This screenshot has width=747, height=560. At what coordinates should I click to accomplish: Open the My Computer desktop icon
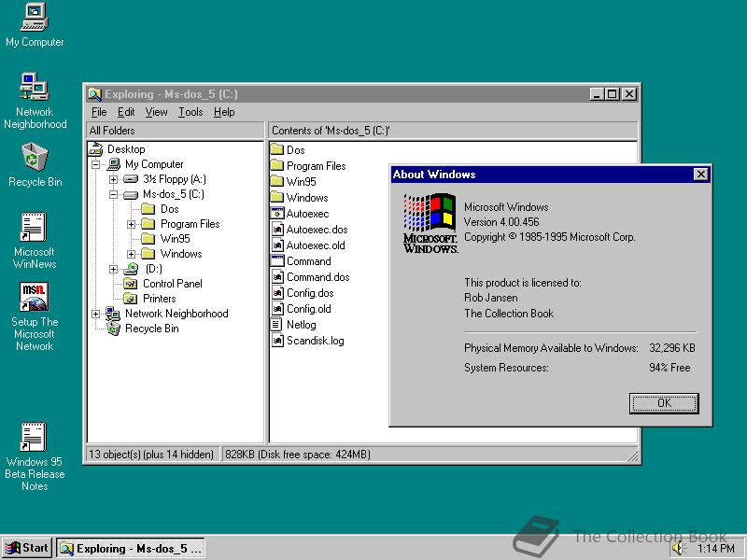35,17
